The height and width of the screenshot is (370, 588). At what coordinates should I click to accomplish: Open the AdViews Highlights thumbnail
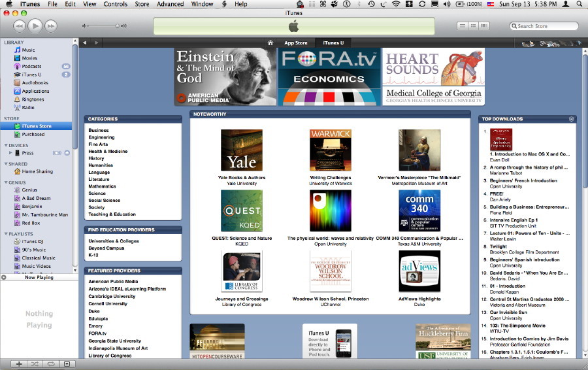point(419,271)
